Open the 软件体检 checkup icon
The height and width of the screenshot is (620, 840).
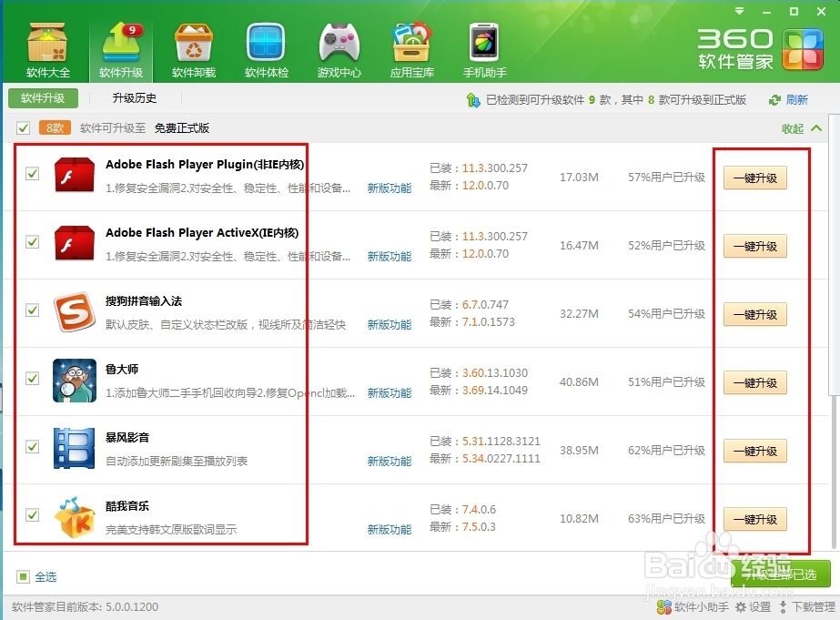click(266, 44)
